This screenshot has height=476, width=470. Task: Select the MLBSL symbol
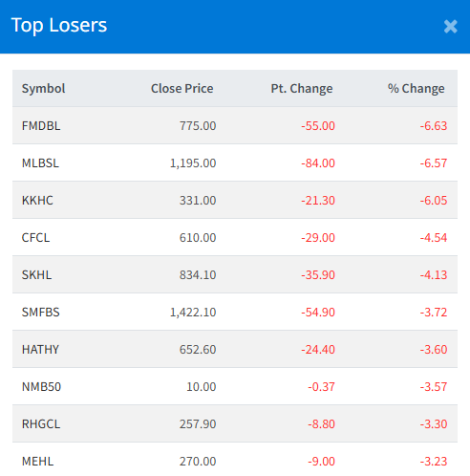point(40,162)
